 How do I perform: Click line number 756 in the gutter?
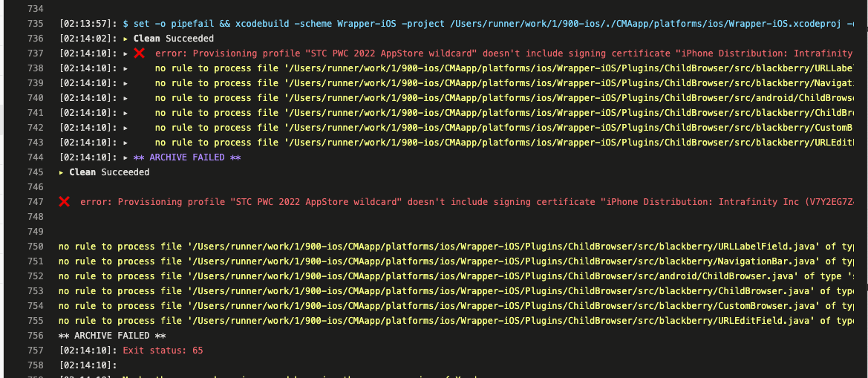coord(35,336)
